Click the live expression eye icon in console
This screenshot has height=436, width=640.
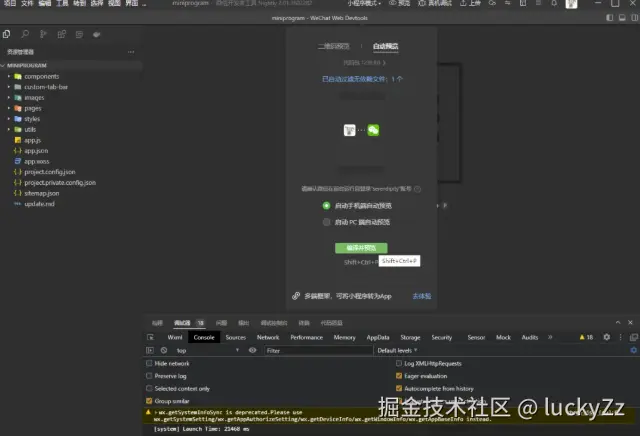(x=253, y=350)
